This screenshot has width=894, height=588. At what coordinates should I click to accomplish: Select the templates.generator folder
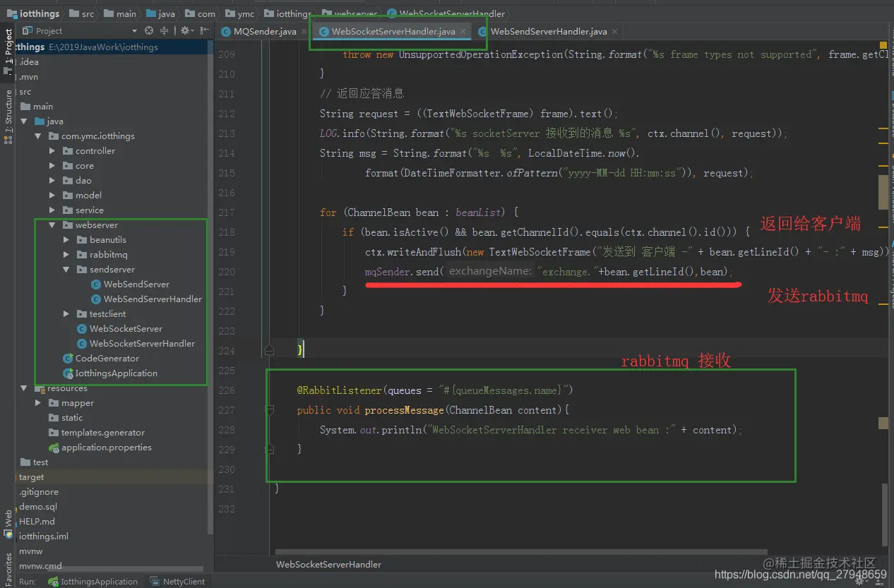click(x=103, y=433)
